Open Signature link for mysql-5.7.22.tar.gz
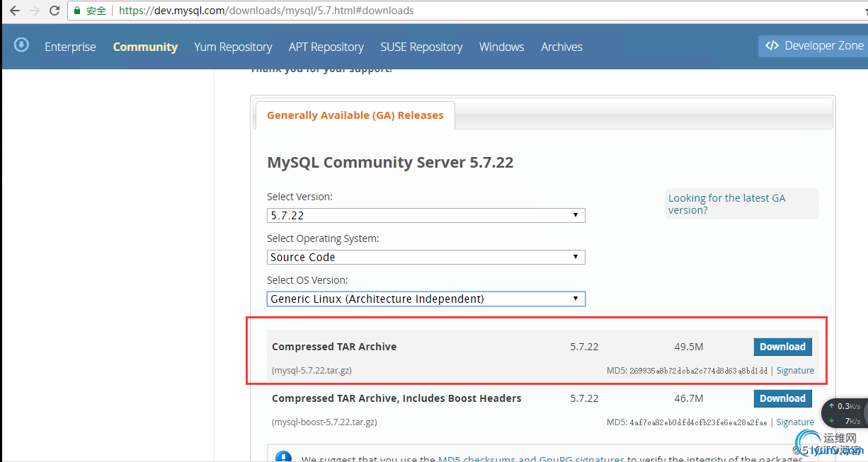The width and height of the screenshot is (868, 462). pos(795,371)
